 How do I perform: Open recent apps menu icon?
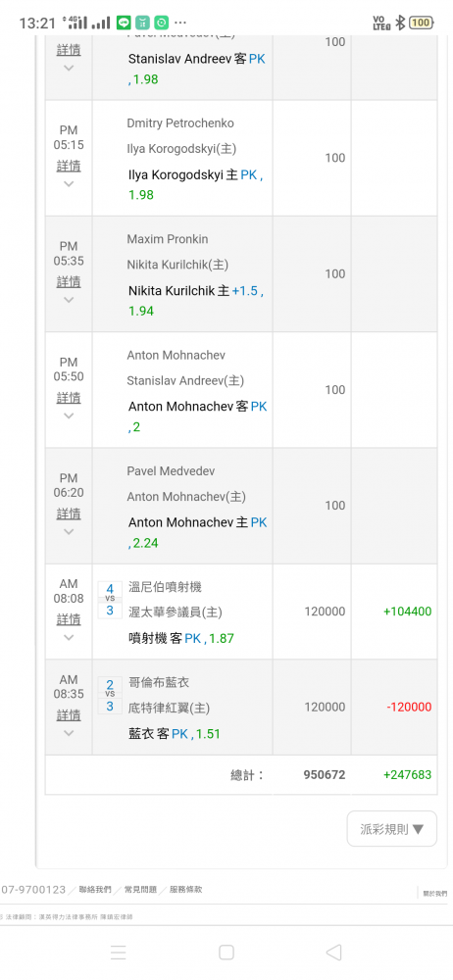[119, 952]
